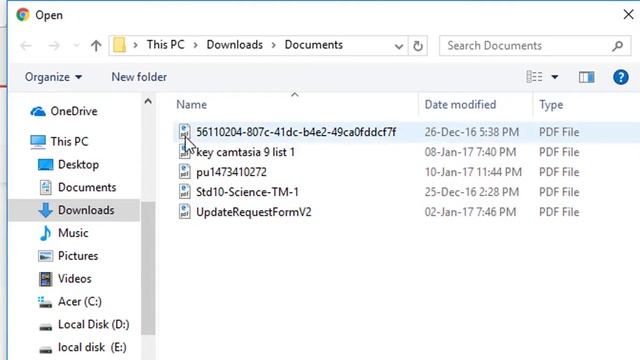The height and width of the screenshot is (360, 640).
Task: Open the Organize menu
Action: (53, 77)
